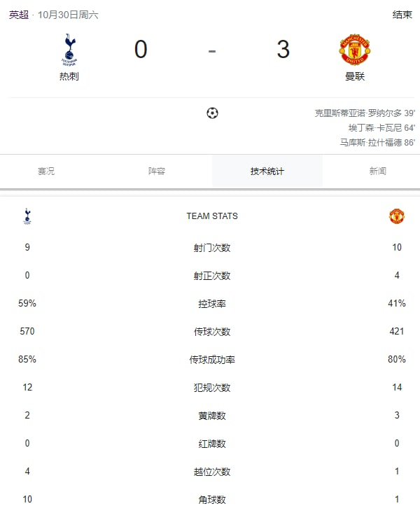The image size is (420, 520).
Task: Switch to the 阵容 tab
Action: point(157,171)
